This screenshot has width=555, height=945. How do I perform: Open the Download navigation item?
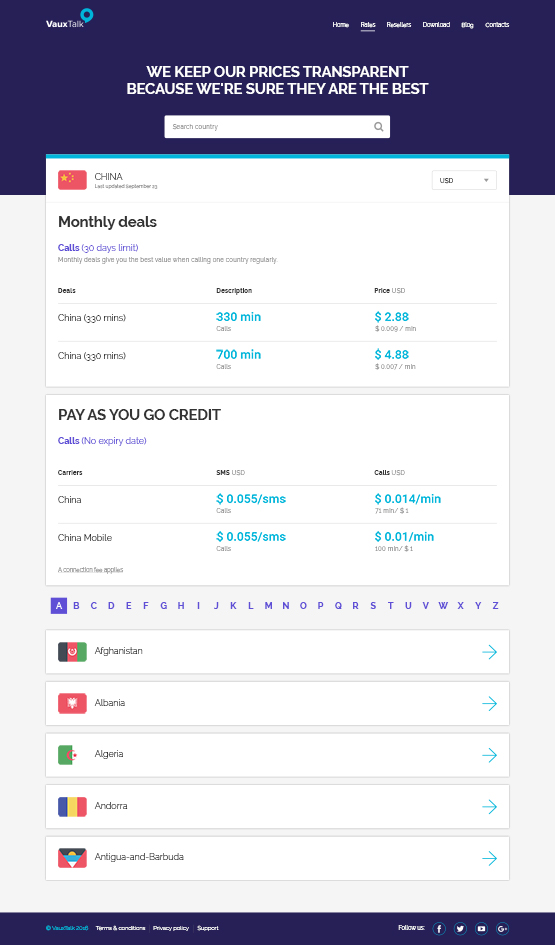(436, 25)
